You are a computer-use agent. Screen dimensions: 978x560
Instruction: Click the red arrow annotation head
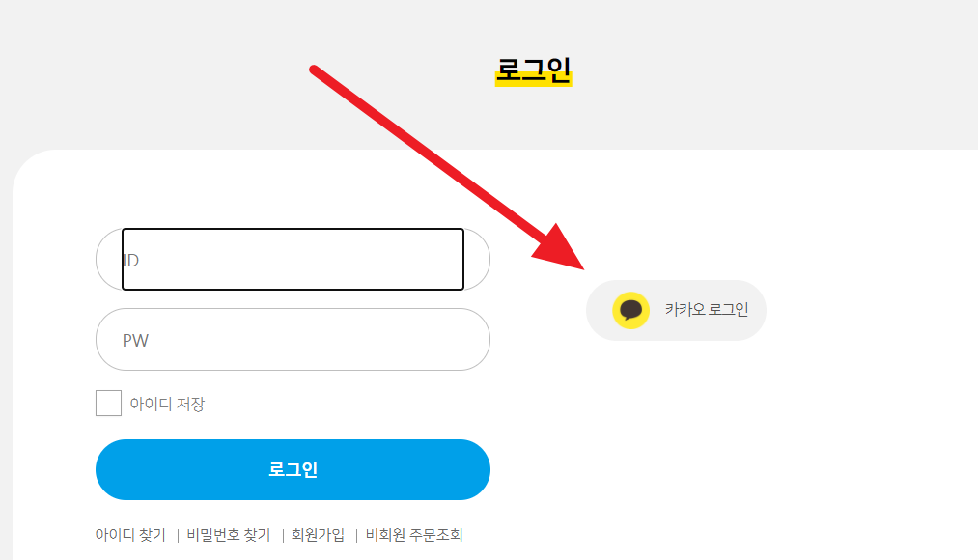[x=561, y=251]
